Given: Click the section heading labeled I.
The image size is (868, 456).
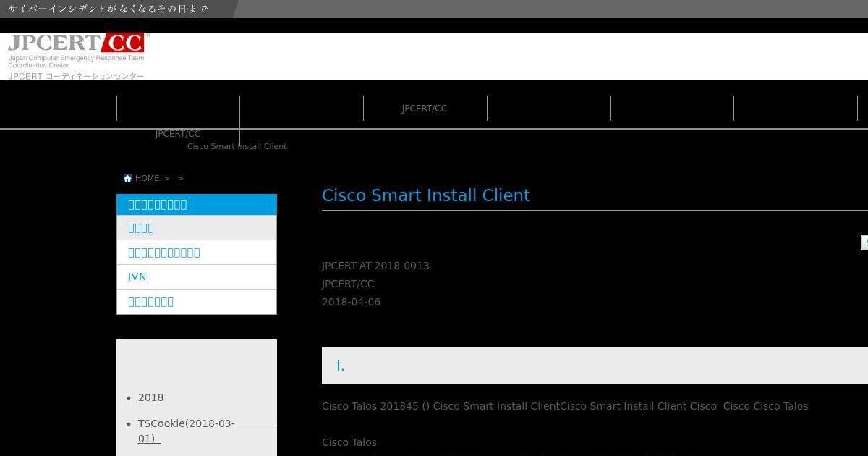Looking at the screenshot, I should (x=595, y=366).
